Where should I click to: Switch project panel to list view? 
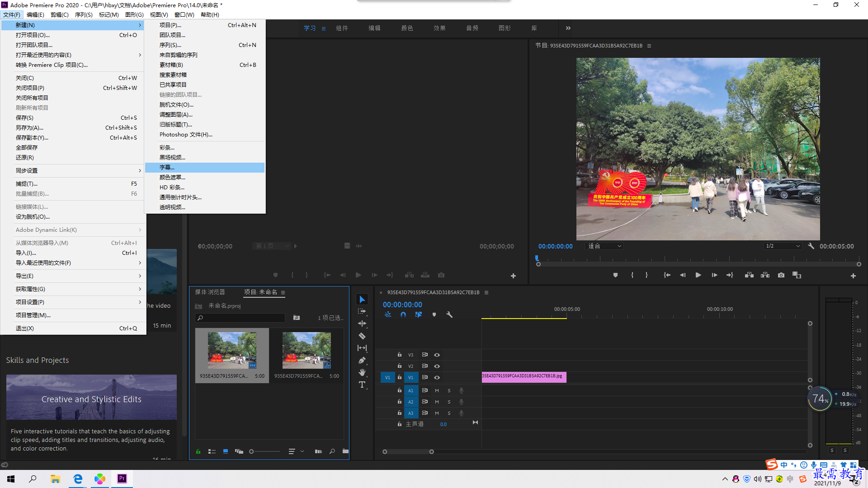coord(212,451)
